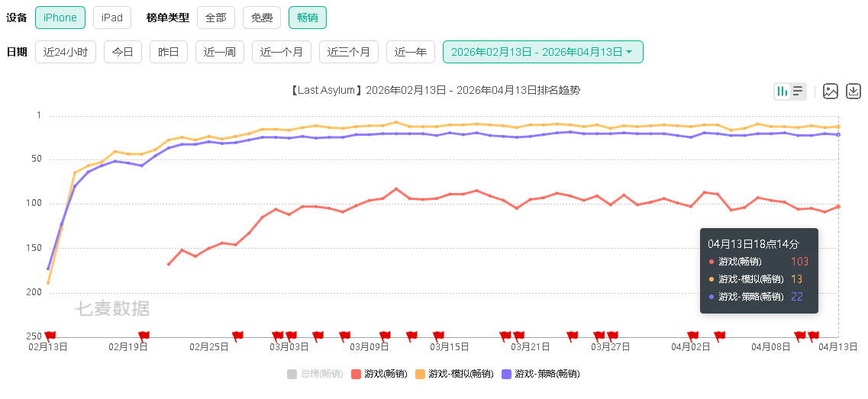Viewport: 868px width, 399px height.
Task: Set date range to 近三个月
Action: pyautogui.click(x=348, y=52)
